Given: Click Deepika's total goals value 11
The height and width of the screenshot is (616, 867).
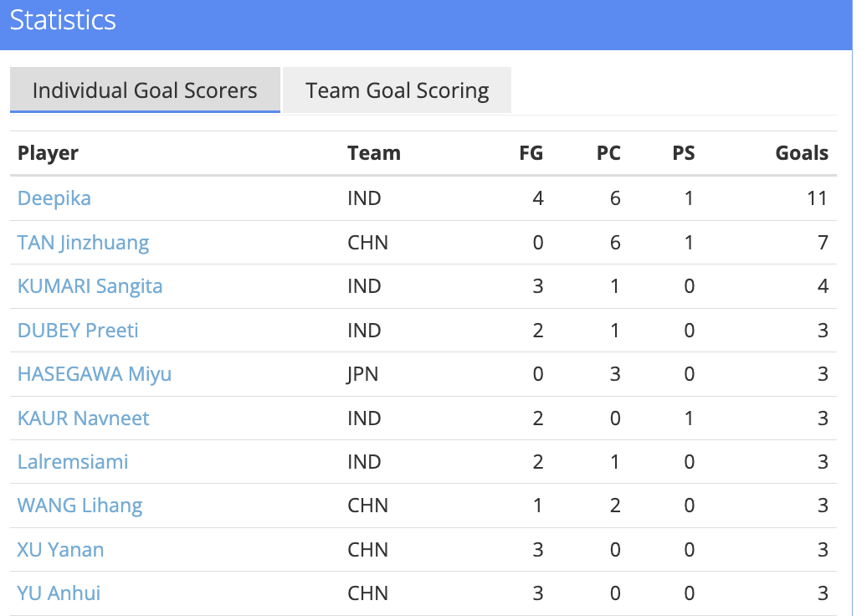Looking at the screenshot, I should pos(817,198).
